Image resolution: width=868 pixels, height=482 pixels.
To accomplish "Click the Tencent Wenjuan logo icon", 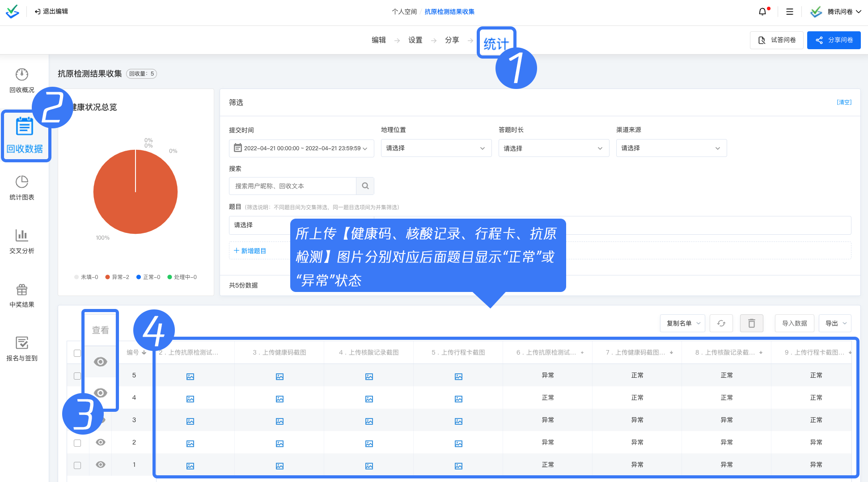I will [x=12, y=12].
